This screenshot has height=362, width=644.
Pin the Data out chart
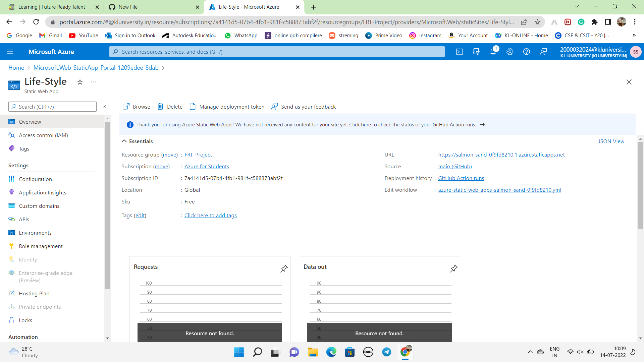click(454, 268)
